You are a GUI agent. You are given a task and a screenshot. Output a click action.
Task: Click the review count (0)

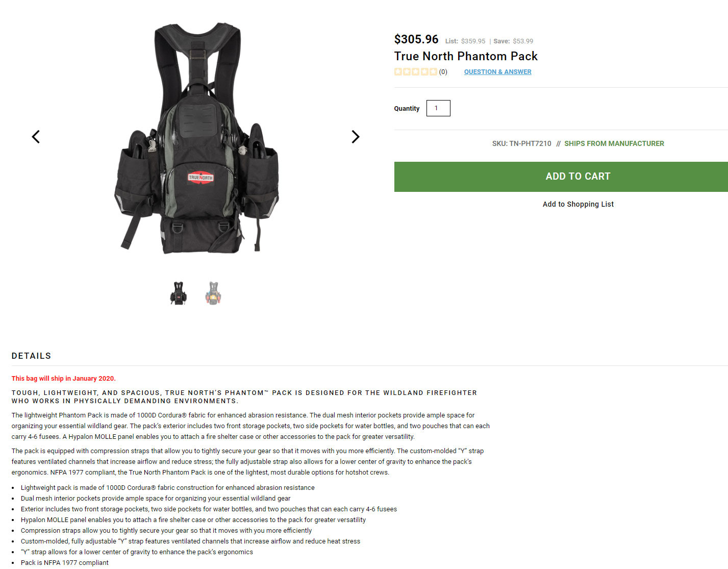[x=443, y=72]
